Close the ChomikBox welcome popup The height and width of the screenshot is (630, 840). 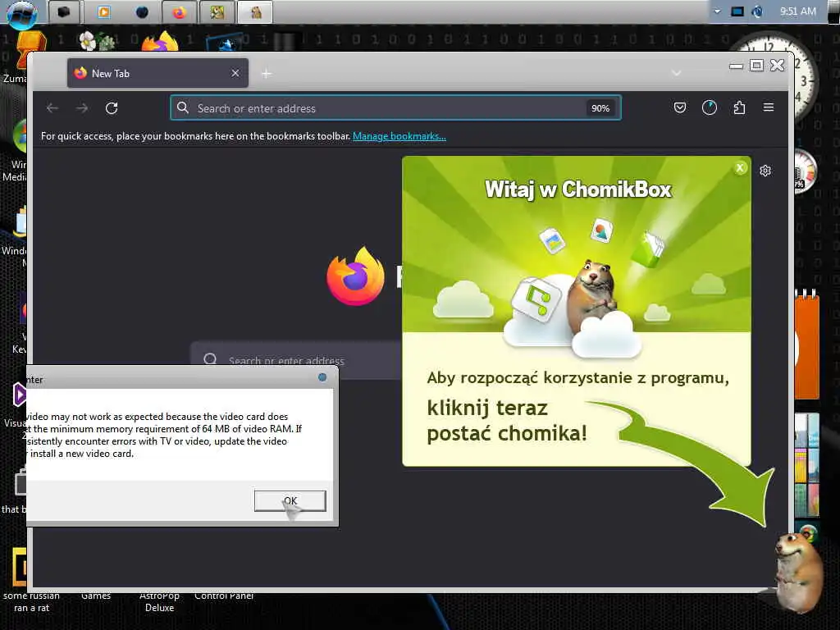(740, 168)
